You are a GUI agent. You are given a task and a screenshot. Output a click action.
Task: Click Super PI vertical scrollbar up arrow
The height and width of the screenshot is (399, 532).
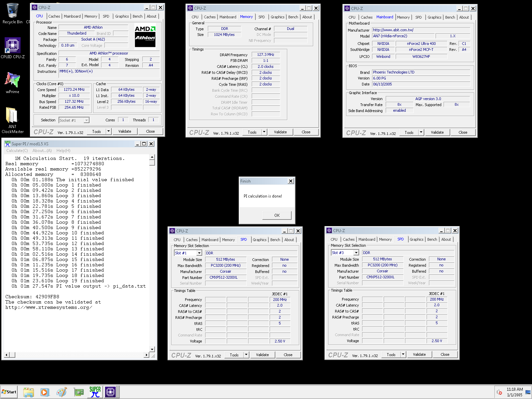pyautogui.click(x=152, y=157)
